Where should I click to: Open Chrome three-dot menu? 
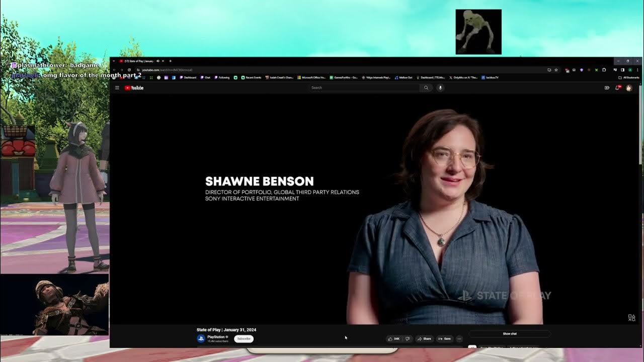[x=637, y=70]
